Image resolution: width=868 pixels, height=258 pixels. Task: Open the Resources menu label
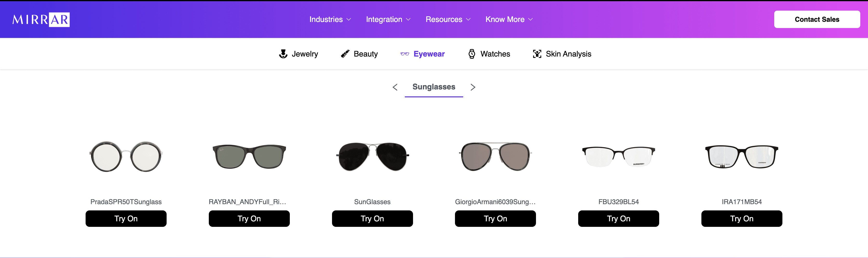click(x=444, y=20)
